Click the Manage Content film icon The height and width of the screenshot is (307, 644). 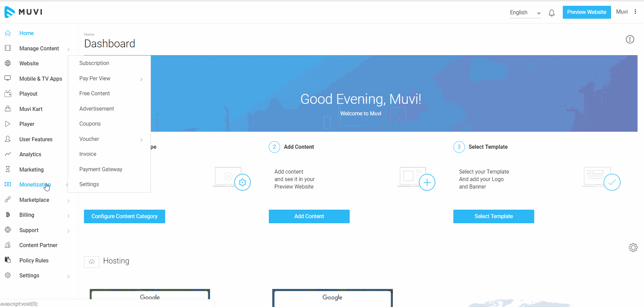click(8, 48)
